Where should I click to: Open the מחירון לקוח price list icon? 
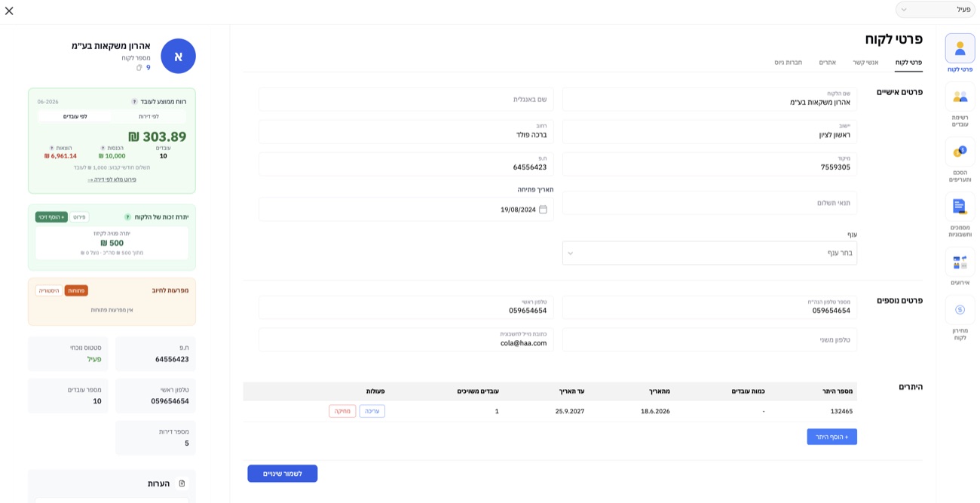960,310
